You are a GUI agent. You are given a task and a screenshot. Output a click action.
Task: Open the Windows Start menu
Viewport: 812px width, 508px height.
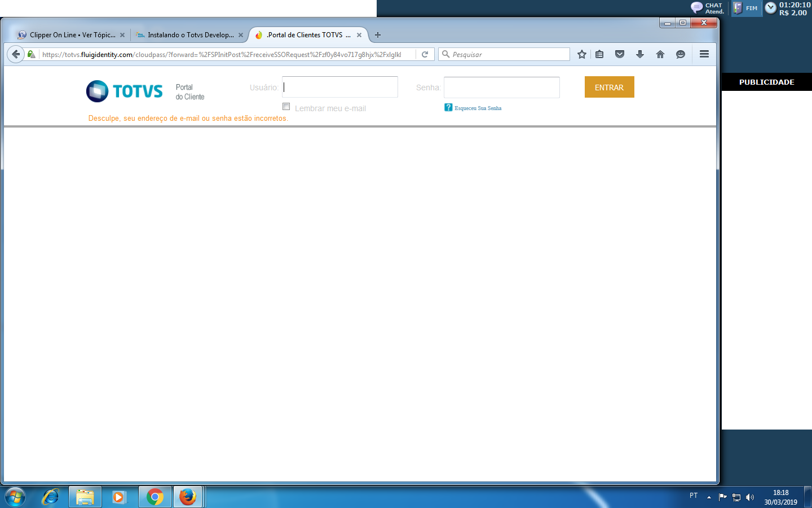pos(15,497)
